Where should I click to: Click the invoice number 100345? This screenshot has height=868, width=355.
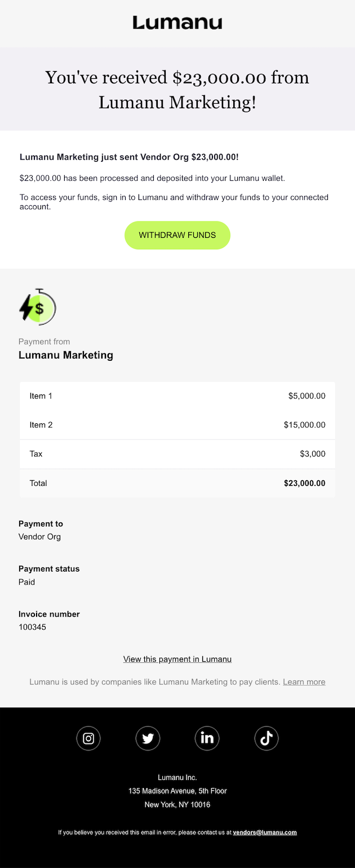pos(32,627)
